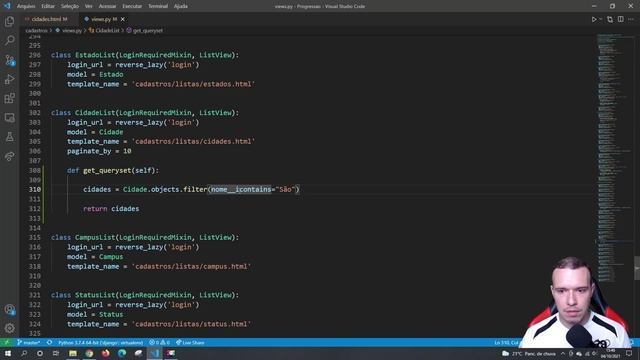
Task: Click the vertical scrollbar thumb
Action: (637, 268)
